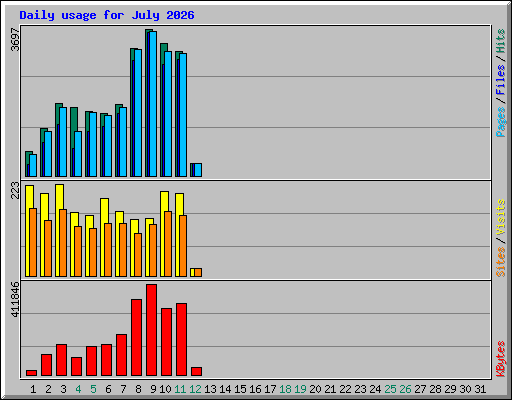This screenshot has height=400, width=512.
Task: Click day 12 on the x-axis
Action: point(195,389)
